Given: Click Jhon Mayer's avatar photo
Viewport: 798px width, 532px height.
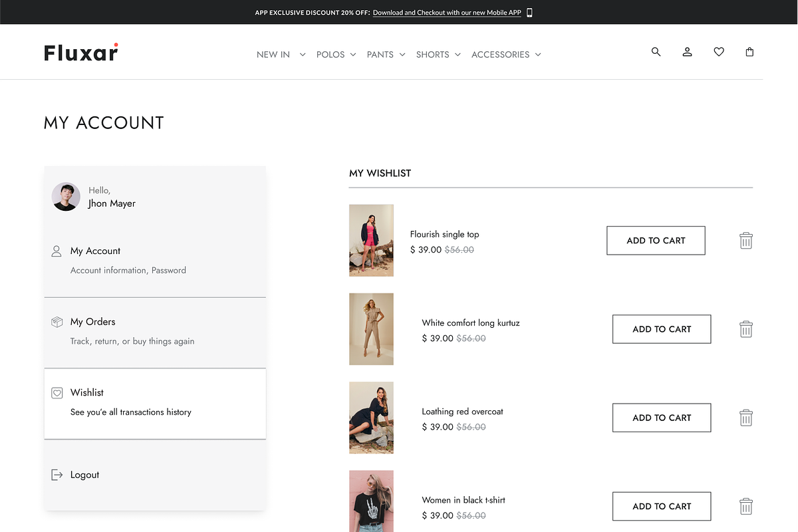Looking at the screenshot, I should tap(66, 197).
